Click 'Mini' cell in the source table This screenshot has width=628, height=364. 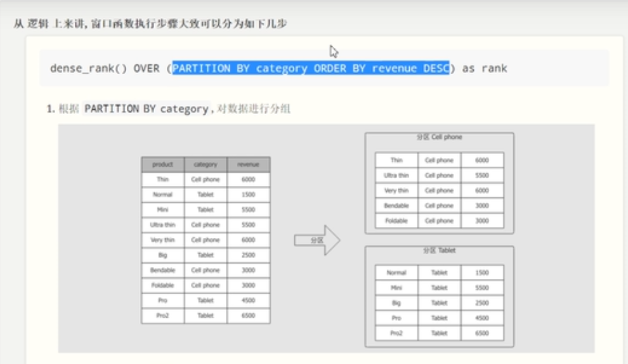click(x=162, y=210)
